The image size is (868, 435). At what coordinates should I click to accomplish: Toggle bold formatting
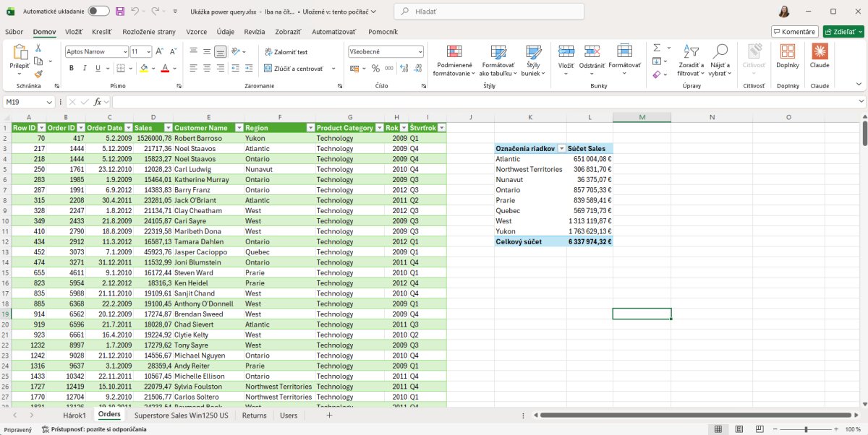tap(72, 69)
